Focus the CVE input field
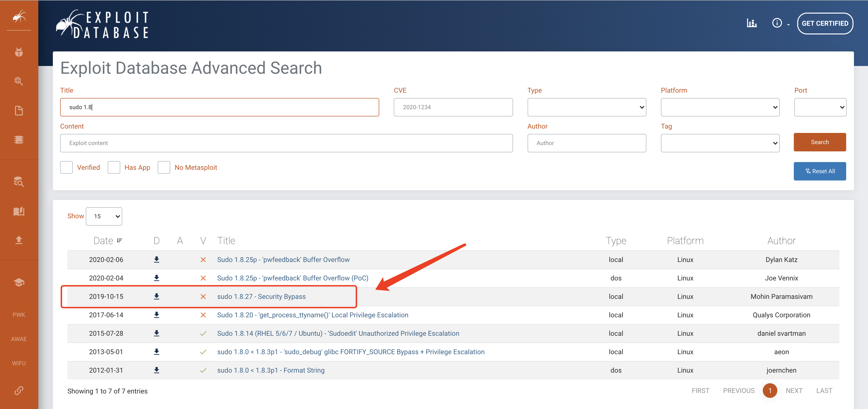 453,107
